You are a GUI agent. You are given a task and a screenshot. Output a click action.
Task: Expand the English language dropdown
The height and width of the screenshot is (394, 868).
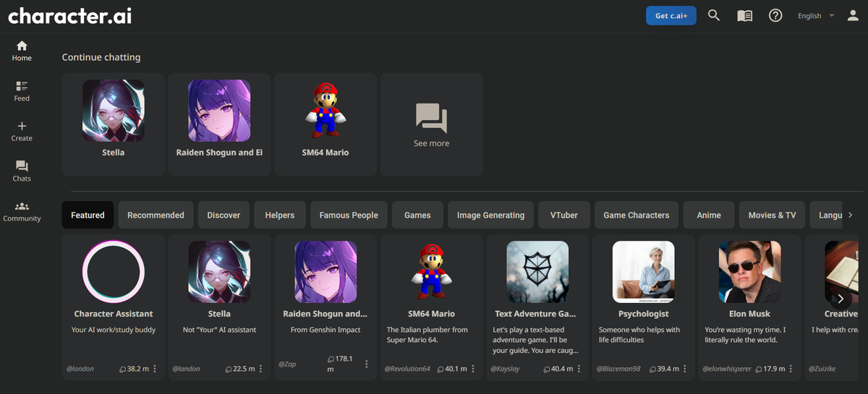pos(815,16)
